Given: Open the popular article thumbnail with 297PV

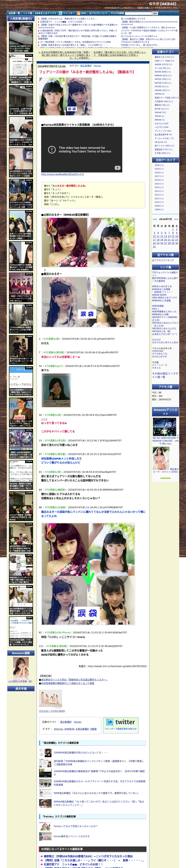Looking at the screenshot, I should [x=21, y=288].
